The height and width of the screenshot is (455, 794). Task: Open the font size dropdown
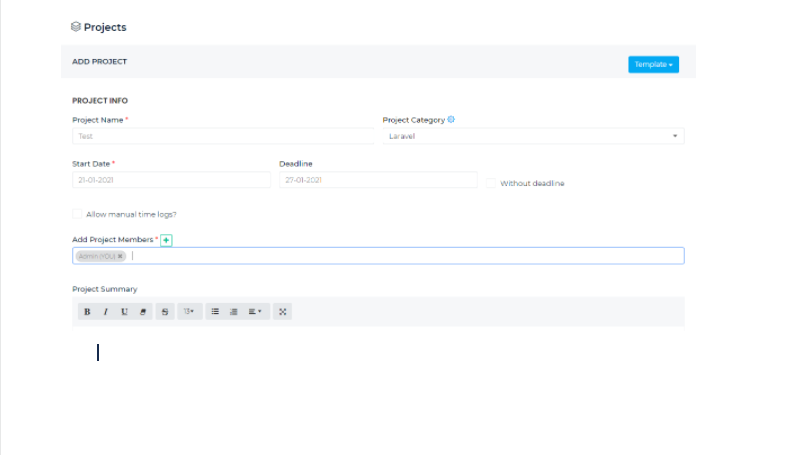pos(189,312)
